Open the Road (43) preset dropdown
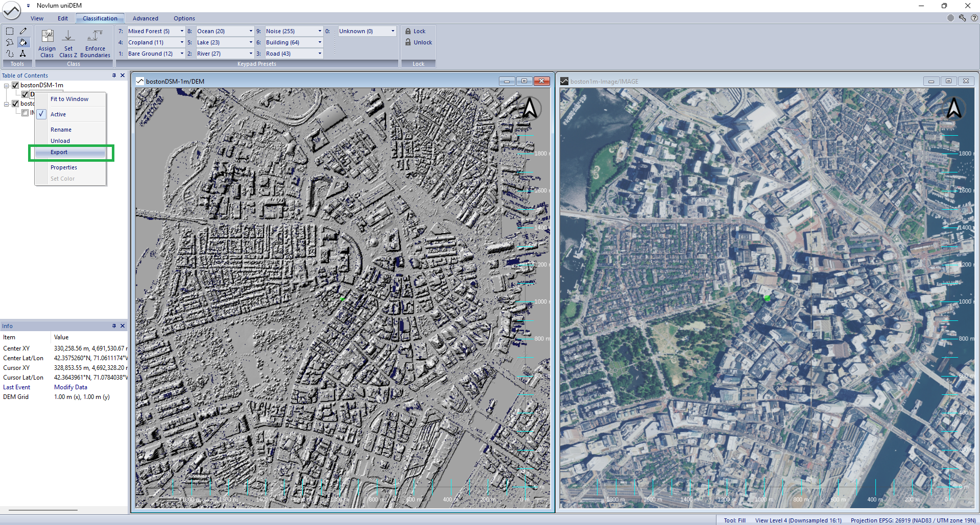 click(x=320, y=54)
